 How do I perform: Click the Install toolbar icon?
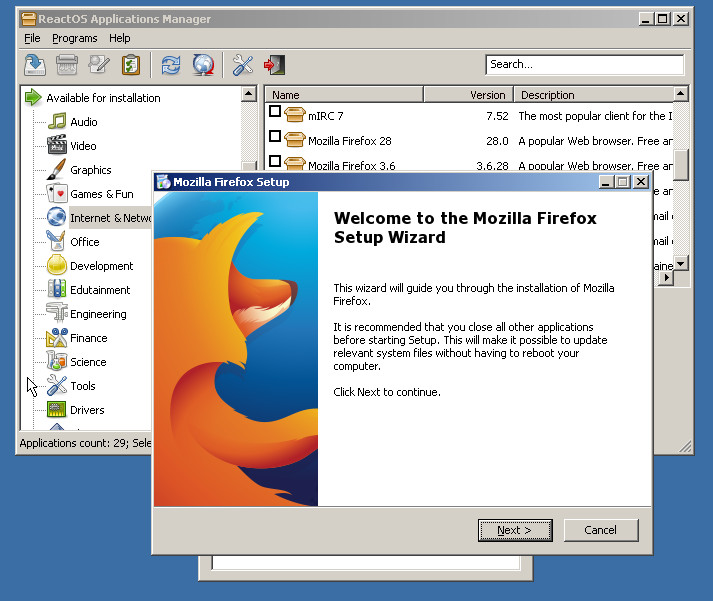[x=35, y=65]
